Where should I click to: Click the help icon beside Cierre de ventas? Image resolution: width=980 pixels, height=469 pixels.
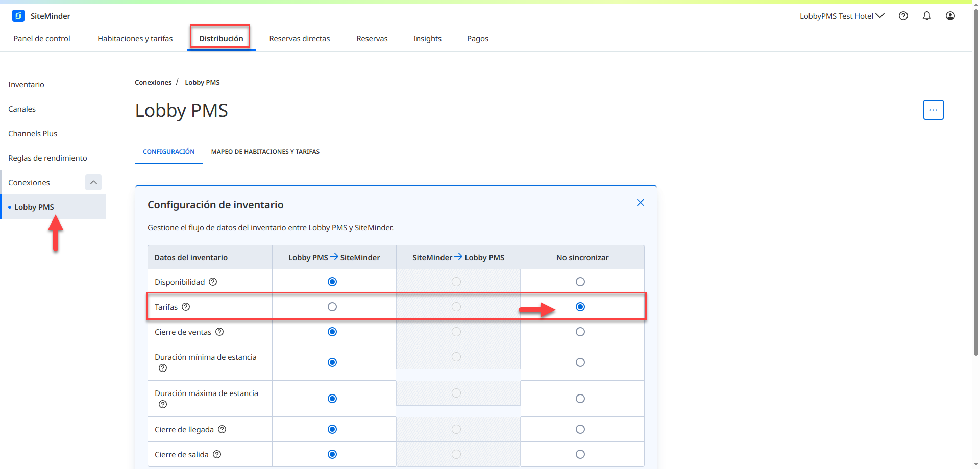tap(219, 332)
